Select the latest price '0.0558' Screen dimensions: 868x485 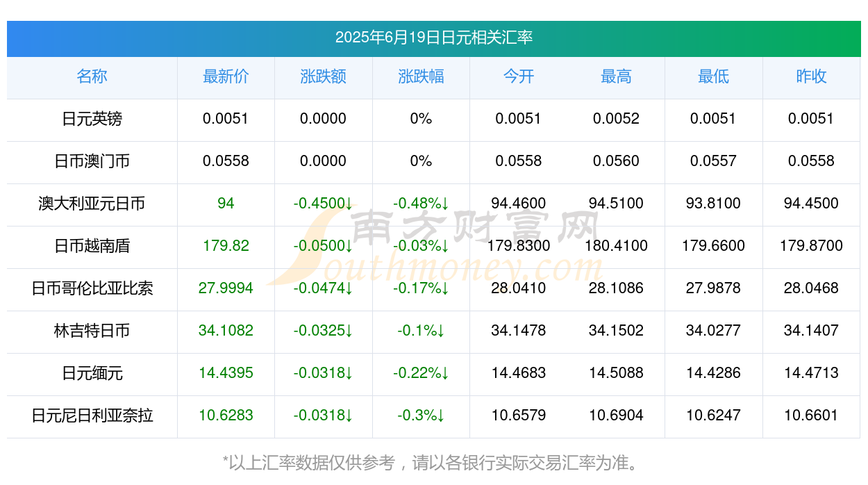pyautogui.click(x=226, y=161)
